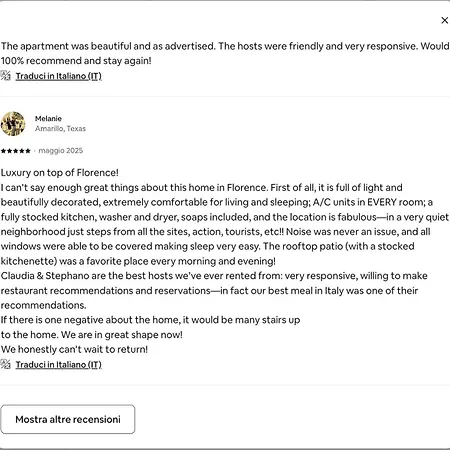
Task: Click the maggio 2025 review date
Action: [x=61, y=151]
